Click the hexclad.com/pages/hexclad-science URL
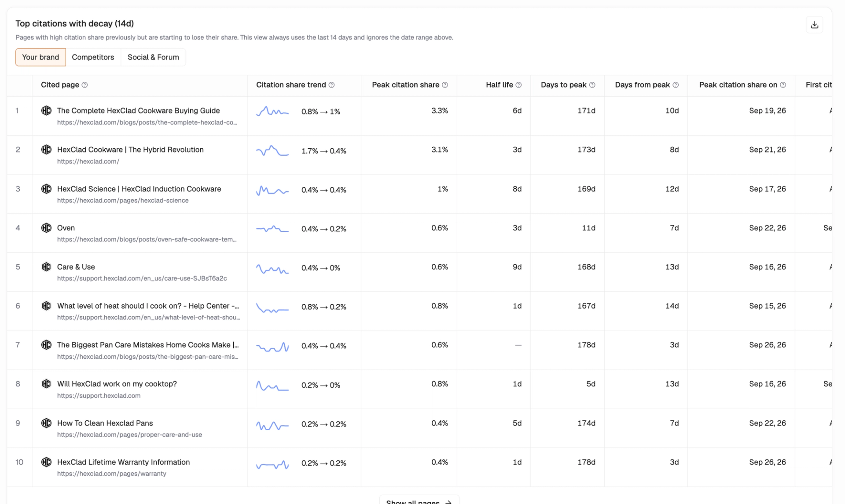This screenshot has height=504, width=845. (123, 201)
